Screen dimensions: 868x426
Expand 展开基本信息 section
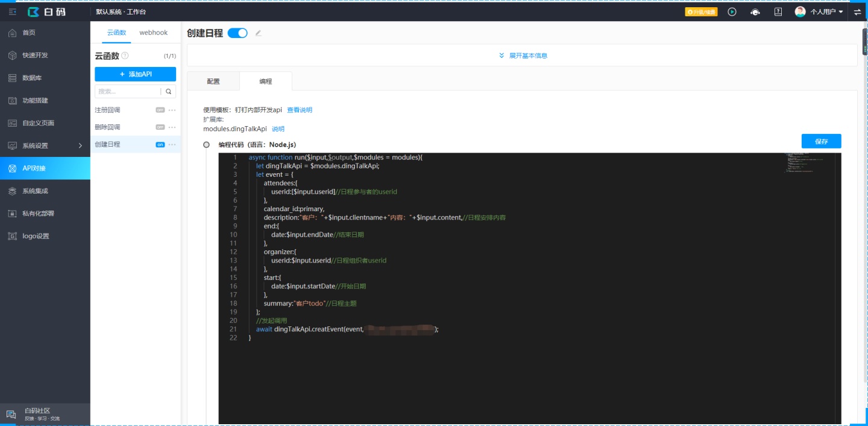[x=523, y=56]
